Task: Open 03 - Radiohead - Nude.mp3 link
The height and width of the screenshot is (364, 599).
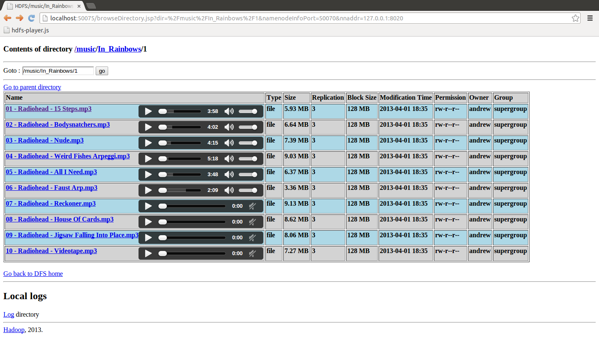Action: click(45, 140)
